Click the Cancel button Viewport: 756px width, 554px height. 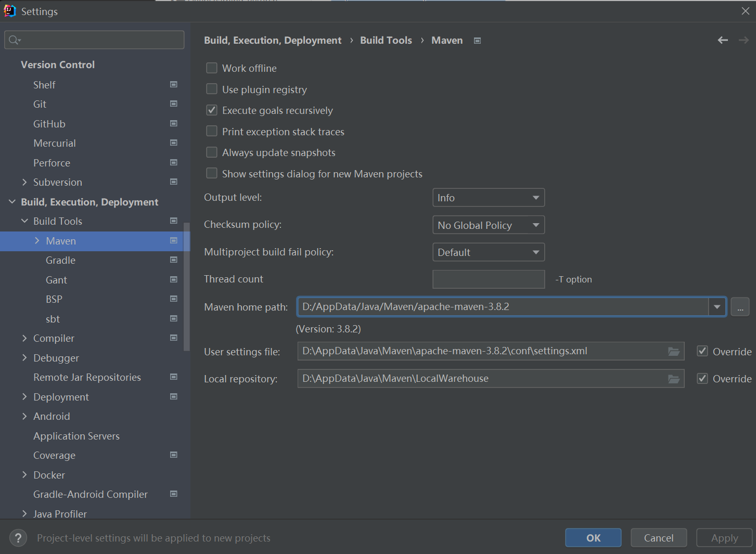click(x=658, y=538)
